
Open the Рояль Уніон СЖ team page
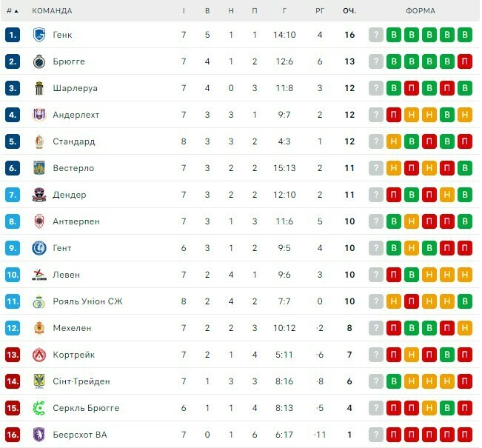coord(87,301)
